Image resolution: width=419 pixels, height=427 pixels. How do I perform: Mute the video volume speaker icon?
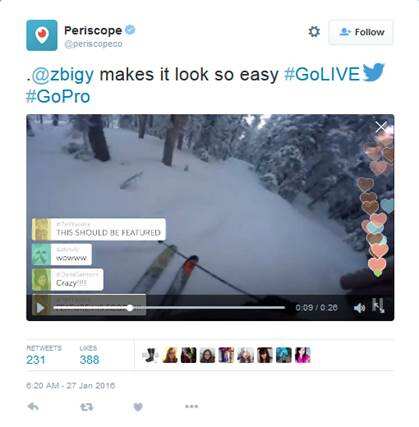[x=359, y=308]
